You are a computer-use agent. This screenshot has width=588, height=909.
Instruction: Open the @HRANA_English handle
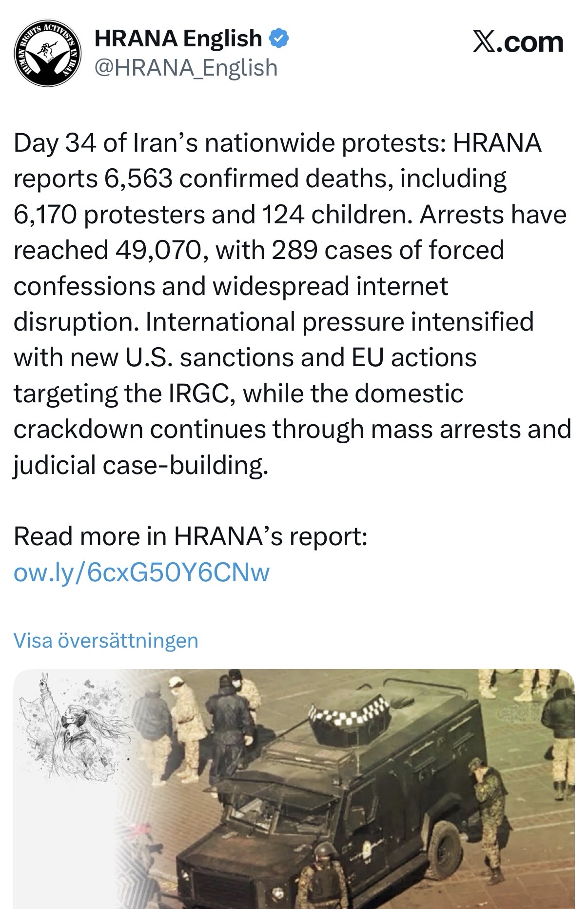point(186,67)
